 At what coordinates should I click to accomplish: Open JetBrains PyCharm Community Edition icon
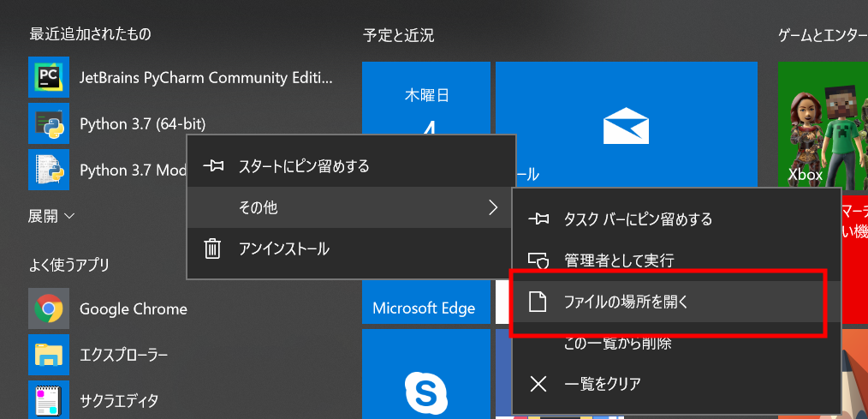[x=49, y=77]
